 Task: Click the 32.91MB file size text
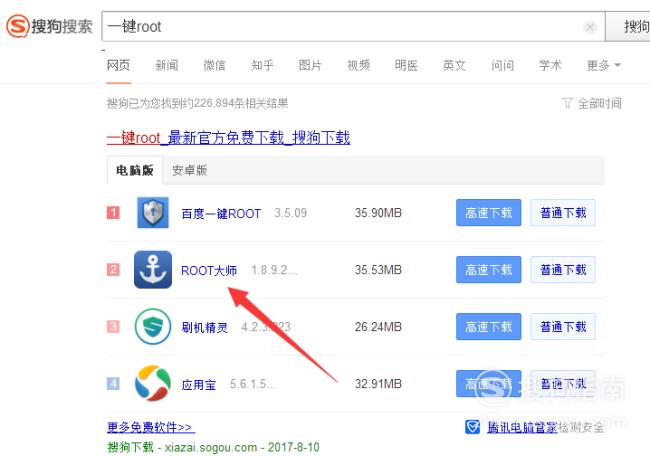pos(378,383)
